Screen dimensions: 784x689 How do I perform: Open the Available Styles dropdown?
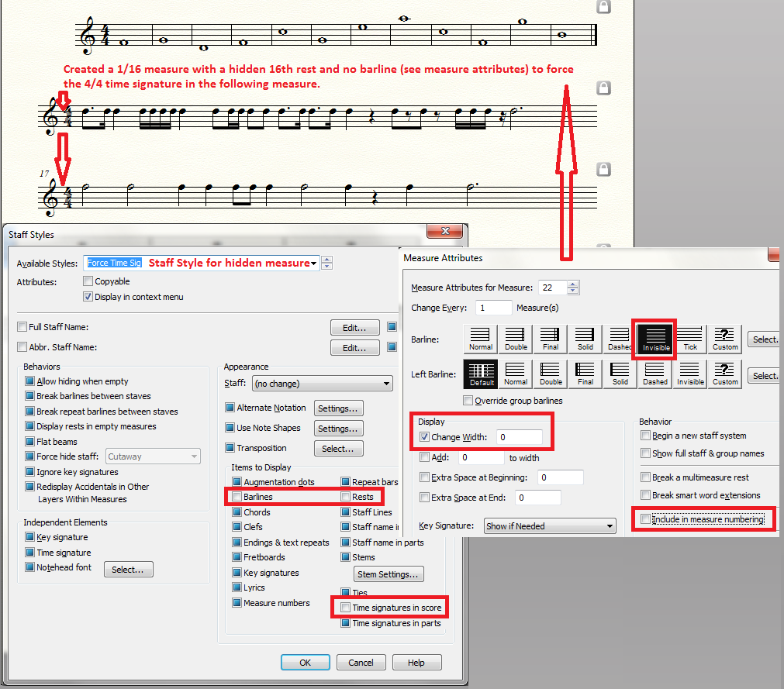pyautogui.click(x=313, y=264)
